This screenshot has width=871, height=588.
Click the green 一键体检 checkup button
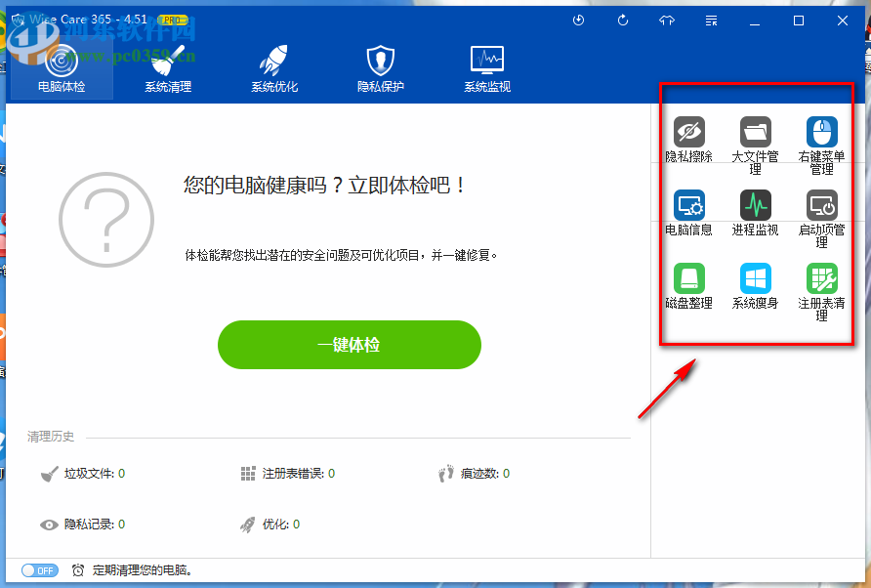(349, 345)
